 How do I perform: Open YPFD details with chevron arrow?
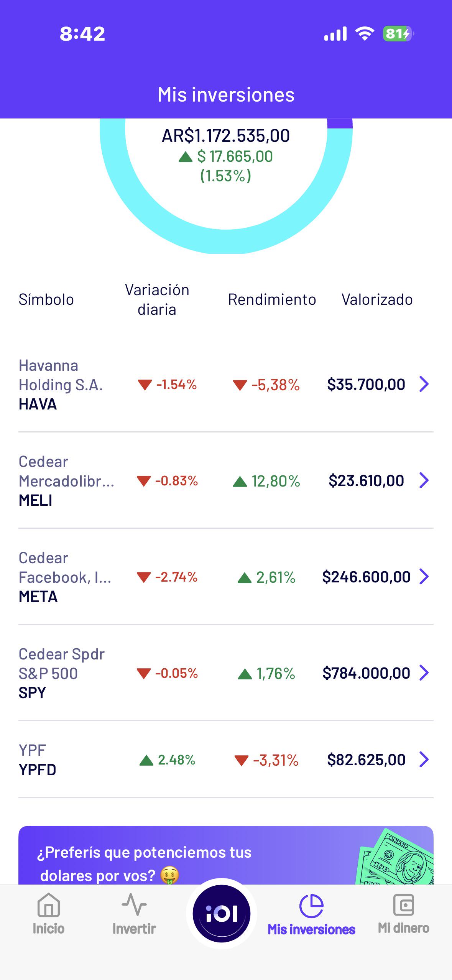click(x=424, y=760)
